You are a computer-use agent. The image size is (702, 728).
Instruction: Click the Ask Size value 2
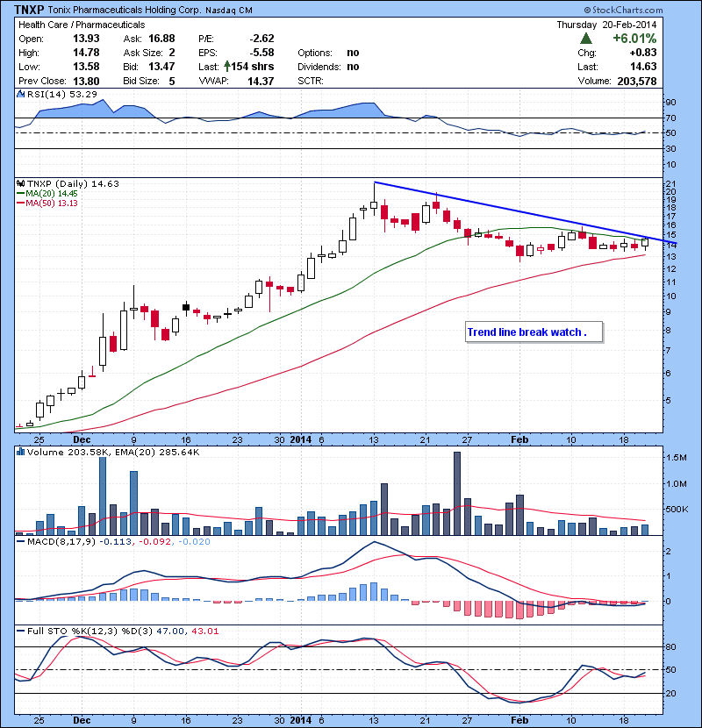(x=172, y=53)
